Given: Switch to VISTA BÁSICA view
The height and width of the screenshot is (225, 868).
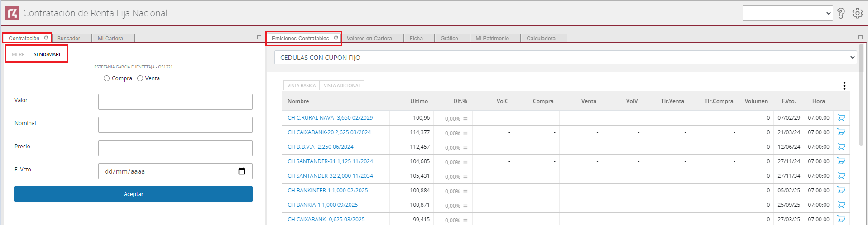Looking at the screenshot, I should click(x=302, y=85).
